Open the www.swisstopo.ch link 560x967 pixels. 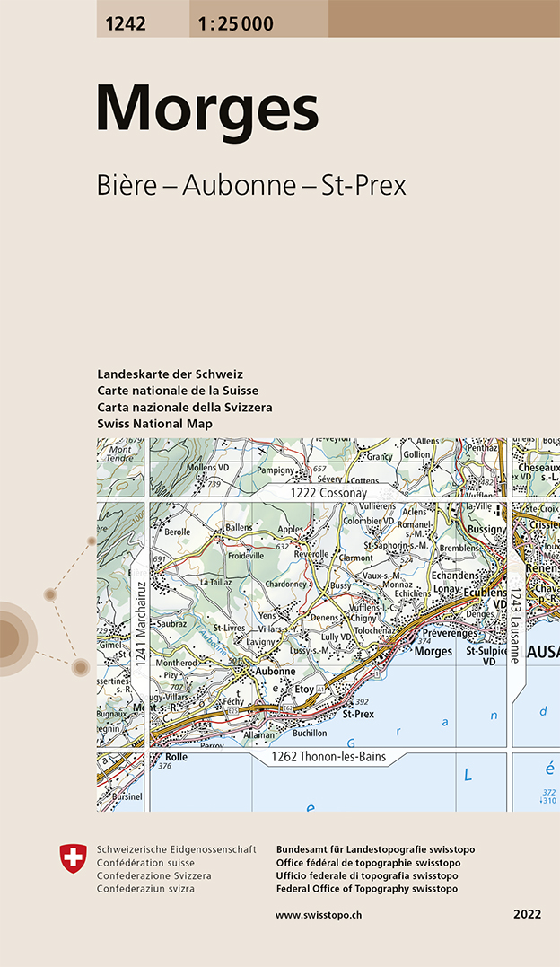(x=330, y=915)
